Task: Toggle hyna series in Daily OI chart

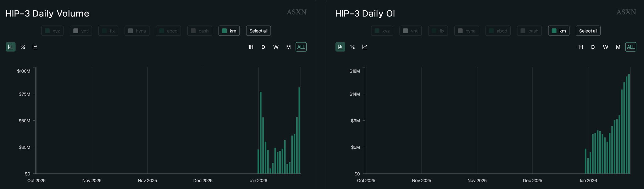Action: tap(467, 31)
